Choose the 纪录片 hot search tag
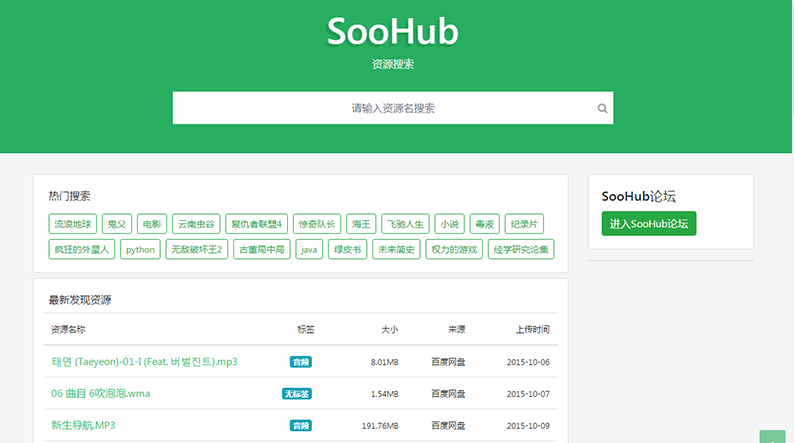The image size is (794, 443). (523, 224)
